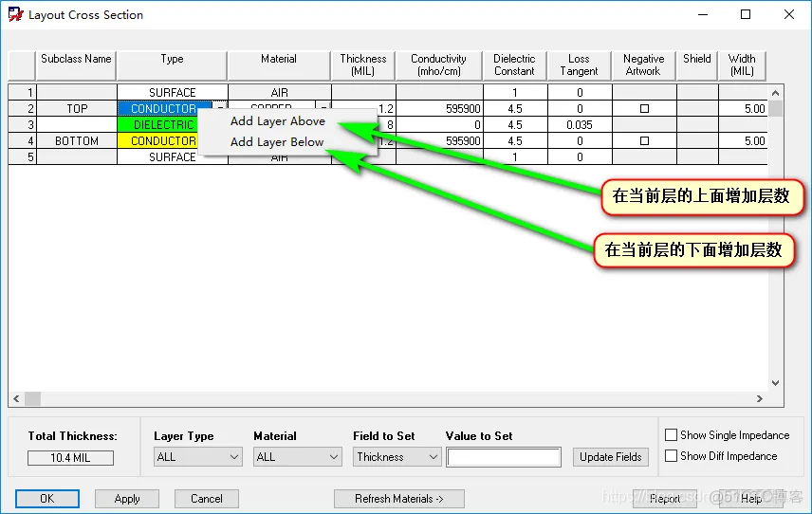Open the Material filter dropdown

point(297,457)
